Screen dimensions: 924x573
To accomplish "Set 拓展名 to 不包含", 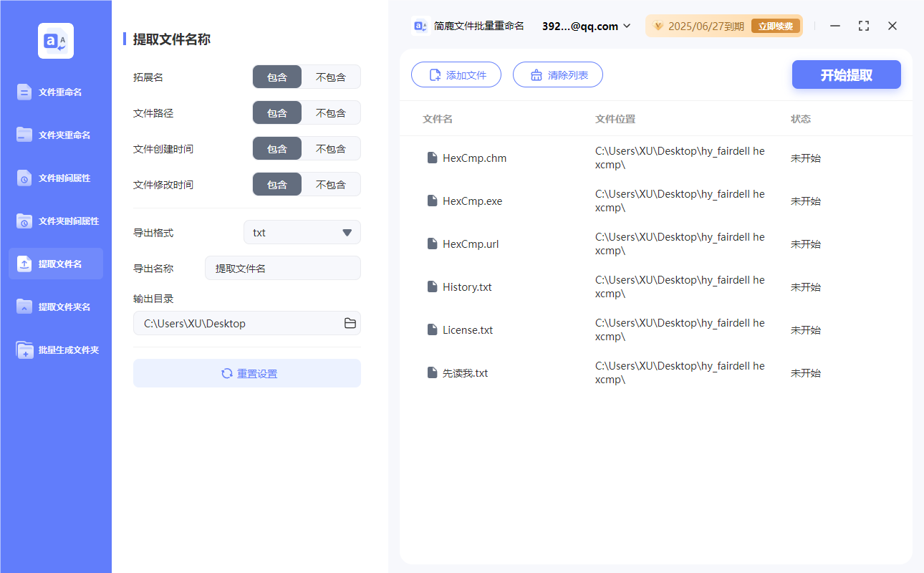I will 331,77.
